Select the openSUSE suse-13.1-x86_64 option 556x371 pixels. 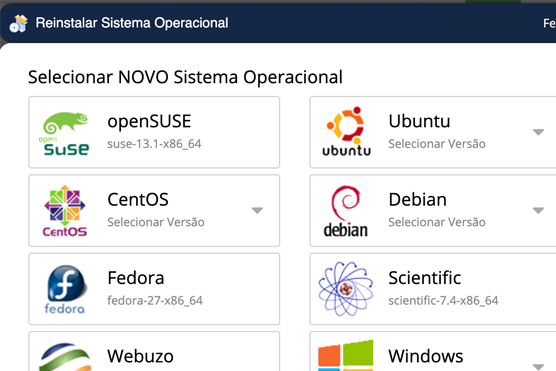pyautogui.click(x=154, y=132)
